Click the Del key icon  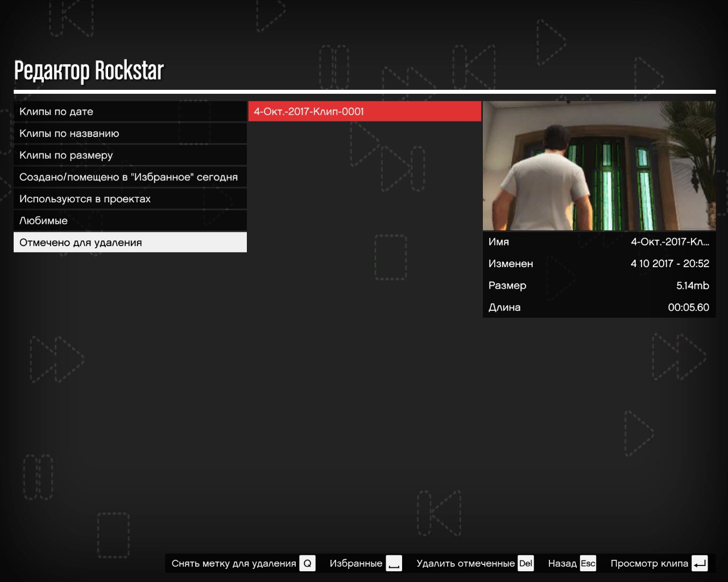[526, 563]
